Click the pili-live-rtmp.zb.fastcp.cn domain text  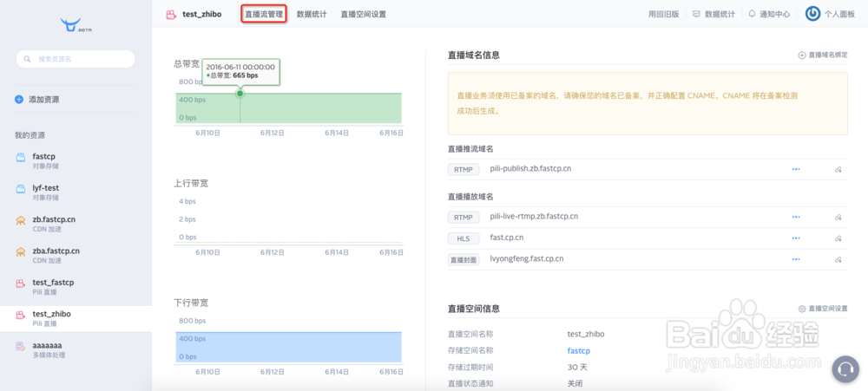(534, 216)
